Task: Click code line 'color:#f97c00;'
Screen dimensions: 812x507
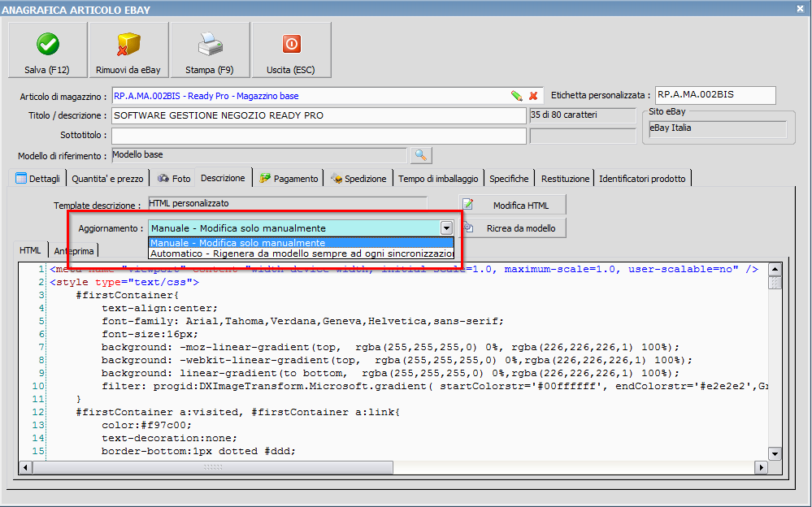Action: point(146,425)
